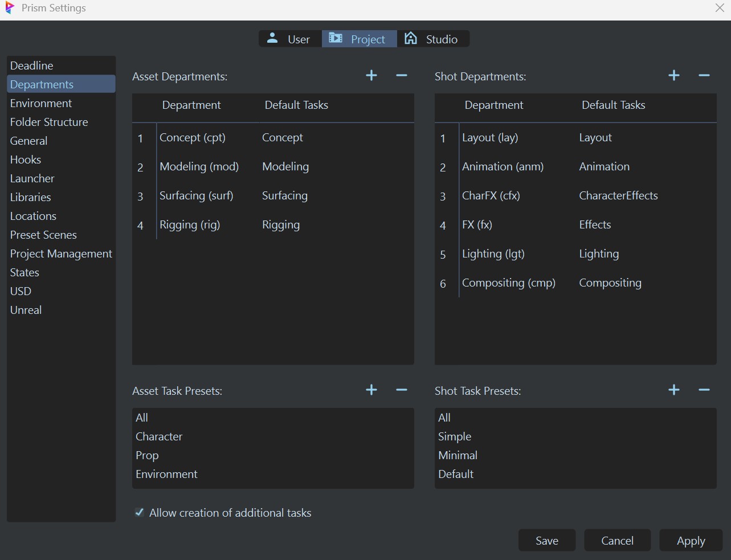Switch to the User tab
The width and height of the screenshot is (731, 560).
coord(296,39)
